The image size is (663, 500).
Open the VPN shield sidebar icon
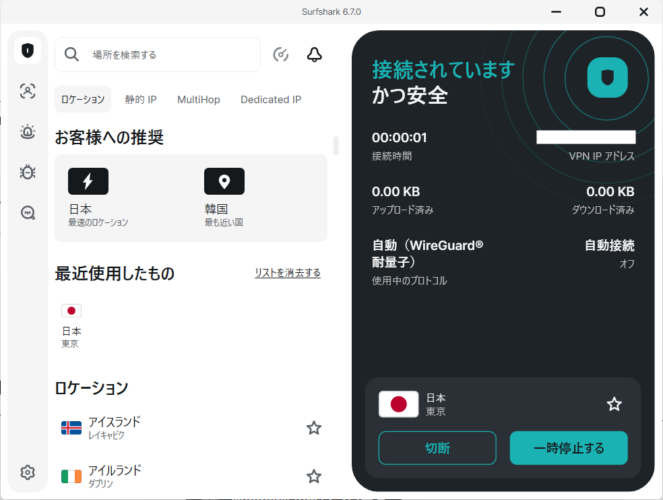27,51
